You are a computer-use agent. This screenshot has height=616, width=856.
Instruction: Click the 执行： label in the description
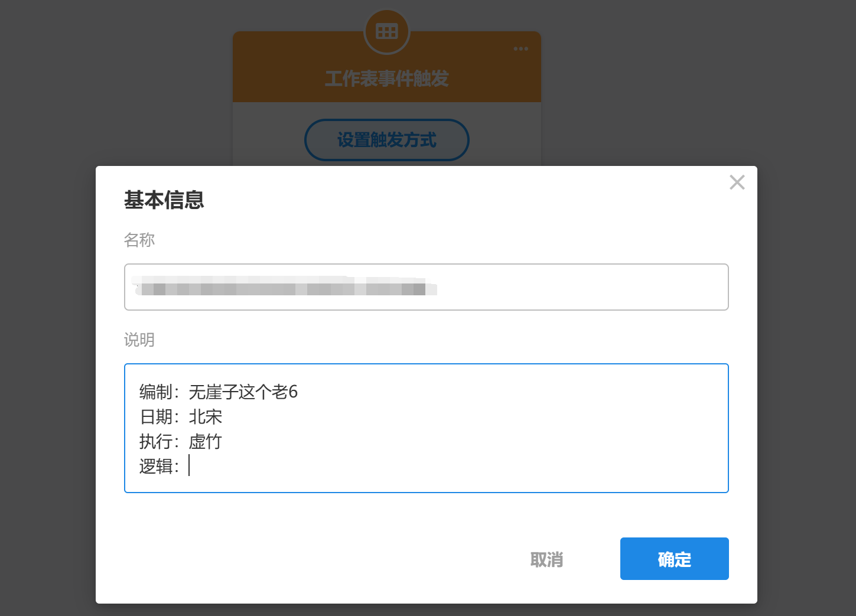(x=157, y=442)
